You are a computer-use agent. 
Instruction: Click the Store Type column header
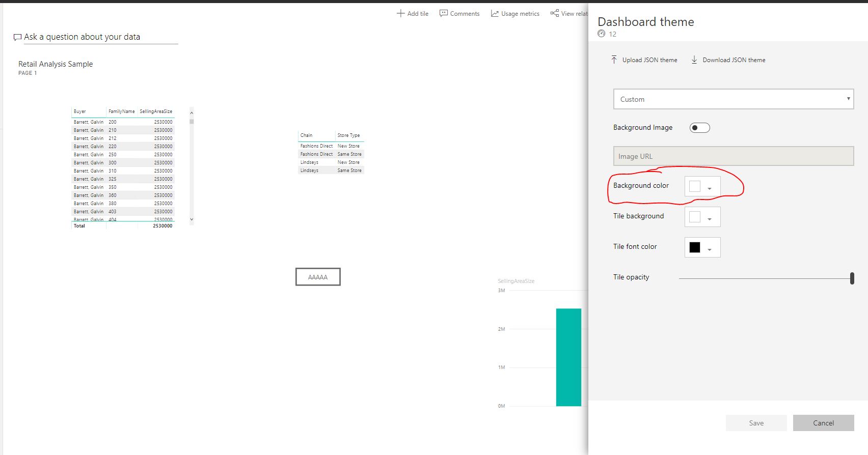click(x=349, y=135)
